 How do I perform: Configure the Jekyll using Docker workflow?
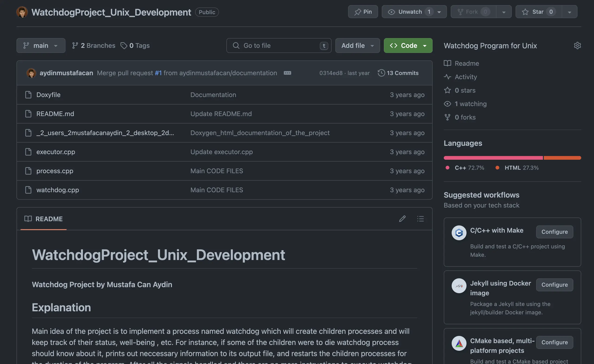(x=554, y=285)
